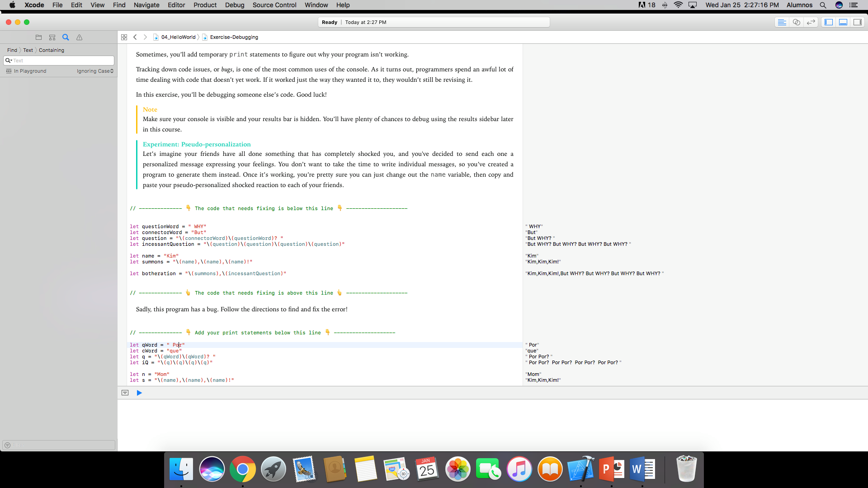Select the Standard editor icon
This screenshot has height=488, width=868.
pos(783,22)
